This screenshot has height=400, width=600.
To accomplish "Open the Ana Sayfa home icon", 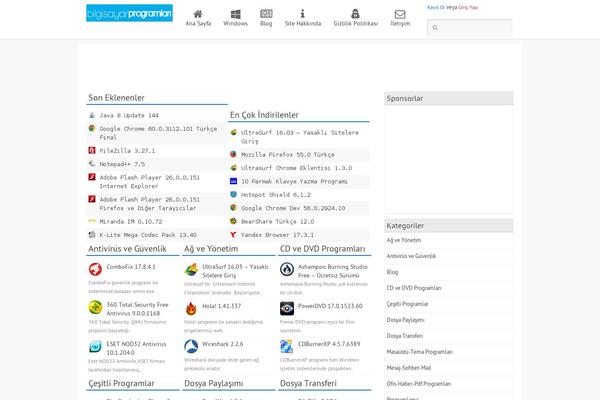I will coord(199,14).
